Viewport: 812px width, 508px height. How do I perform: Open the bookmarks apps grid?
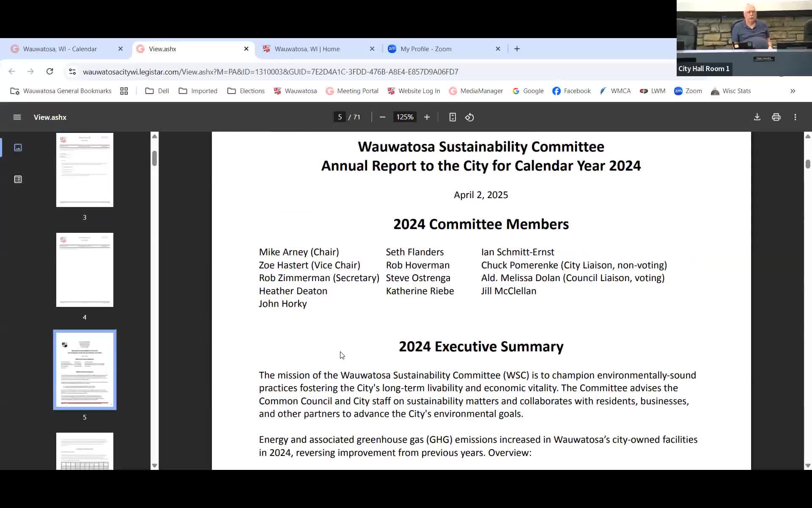click(x=124, y=91)
